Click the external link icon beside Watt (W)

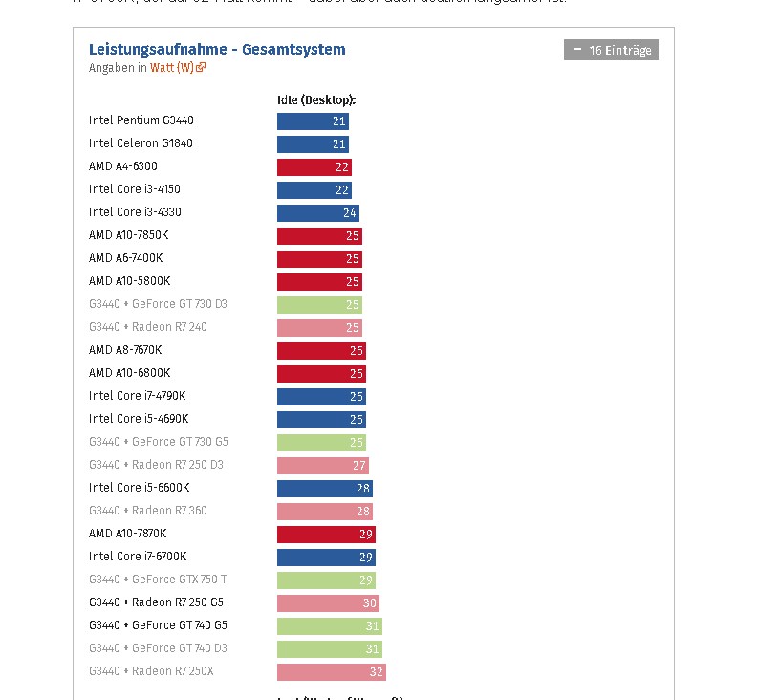coord(202,68)
